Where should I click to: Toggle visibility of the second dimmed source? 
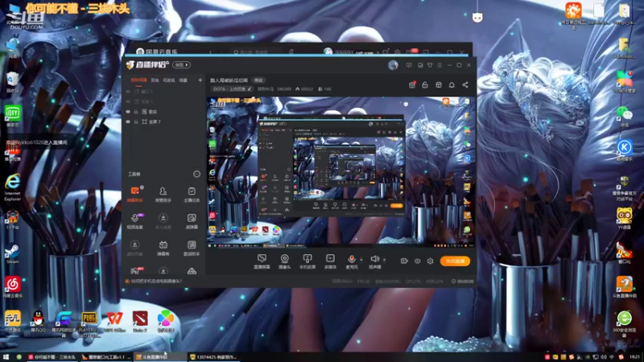tap(128, 101)
